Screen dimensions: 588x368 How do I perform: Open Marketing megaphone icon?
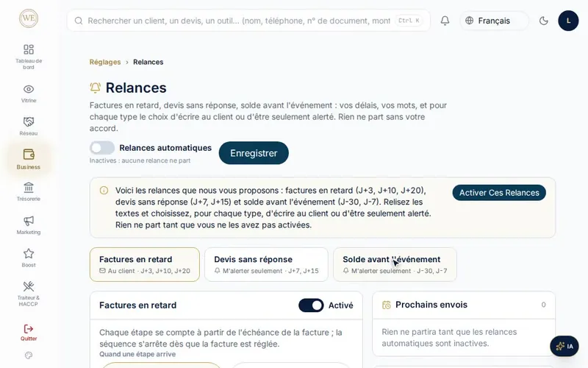point(29,220)
